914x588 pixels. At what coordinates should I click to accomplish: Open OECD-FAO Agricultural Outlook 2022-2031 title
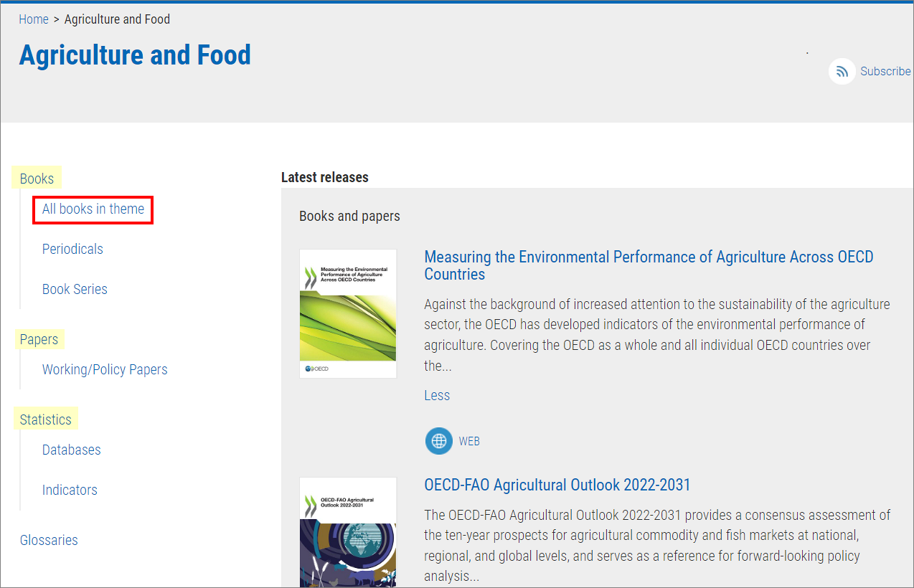tap(557, 485)
